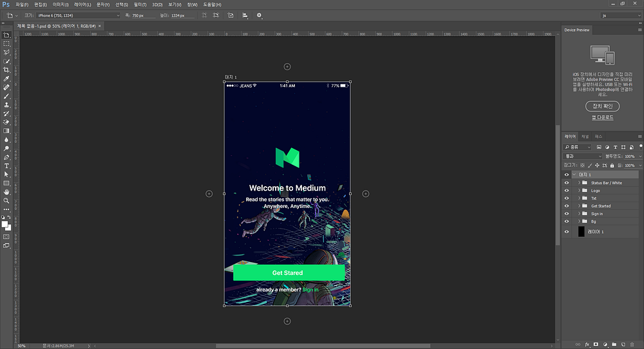Viewport: 644px width, 349px height.
Task: Expand the Bg group
Action: coord(579,222)
